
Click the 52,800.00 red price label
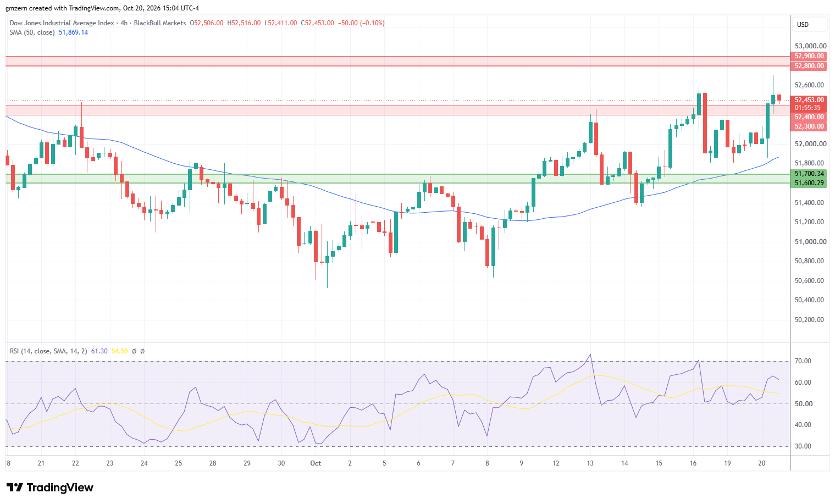[809, 66]
